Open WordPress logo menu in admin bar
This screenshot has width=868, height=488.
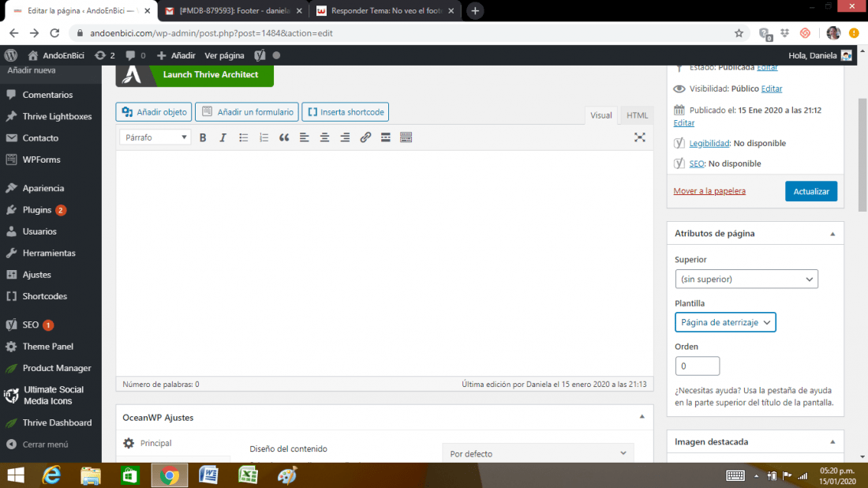(10, 55)
